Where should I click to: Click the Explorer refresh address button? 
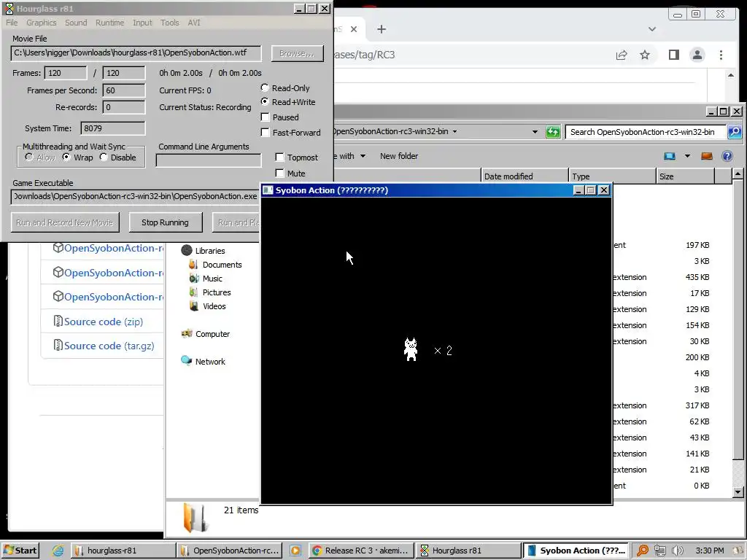[x=553, y=132]
